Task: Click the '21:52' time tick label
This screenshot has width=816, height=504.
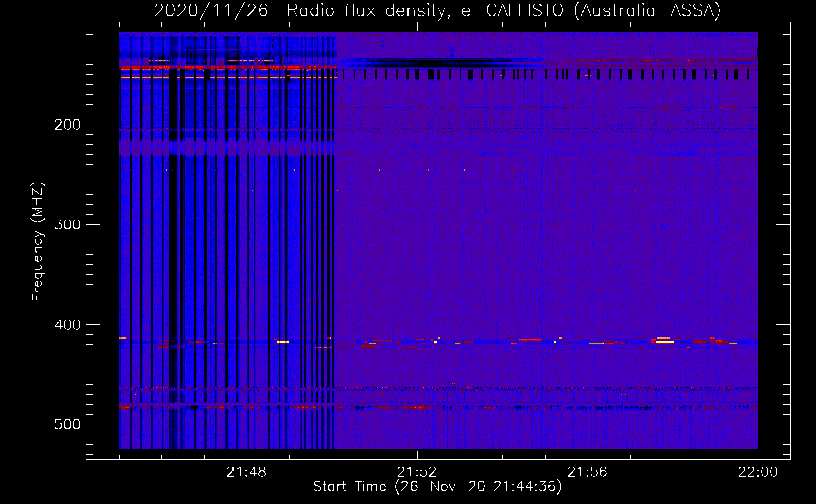Action: [x=417, y=472]
